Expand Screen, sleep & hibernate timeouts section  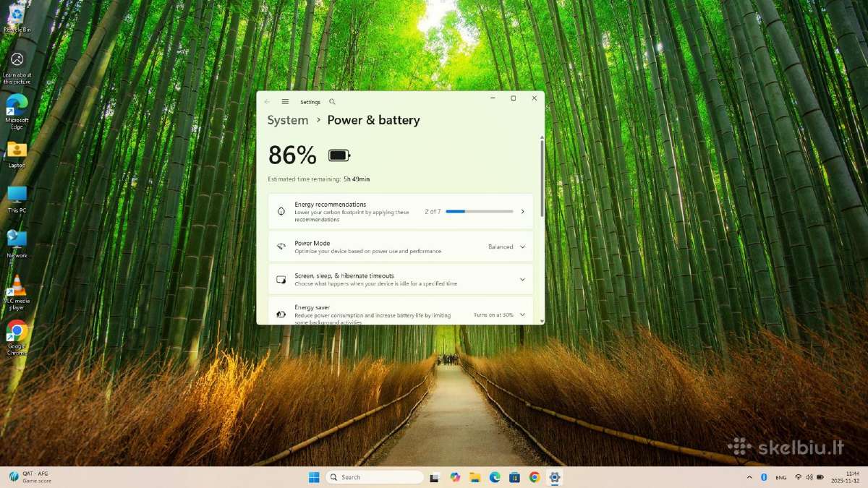(522, 279)
